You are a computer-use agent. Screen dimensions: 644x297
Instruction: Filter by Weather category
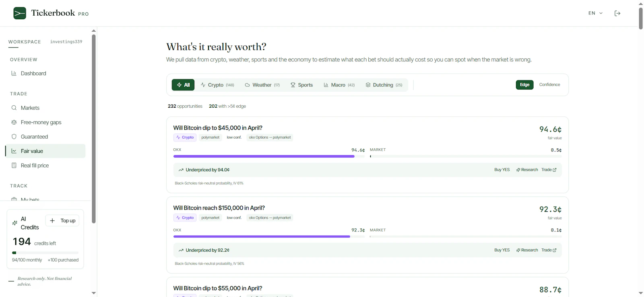point(262,85)
